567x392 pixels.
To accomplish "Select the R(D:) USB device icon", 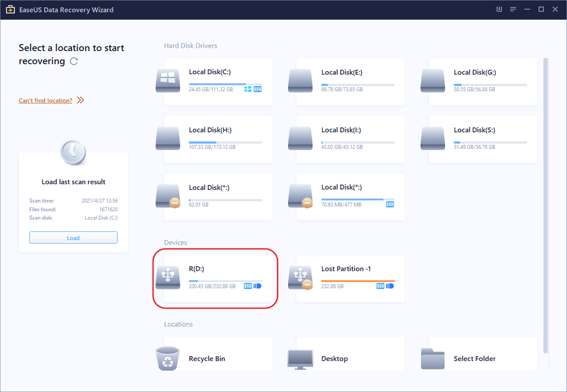I will point(168,278).
